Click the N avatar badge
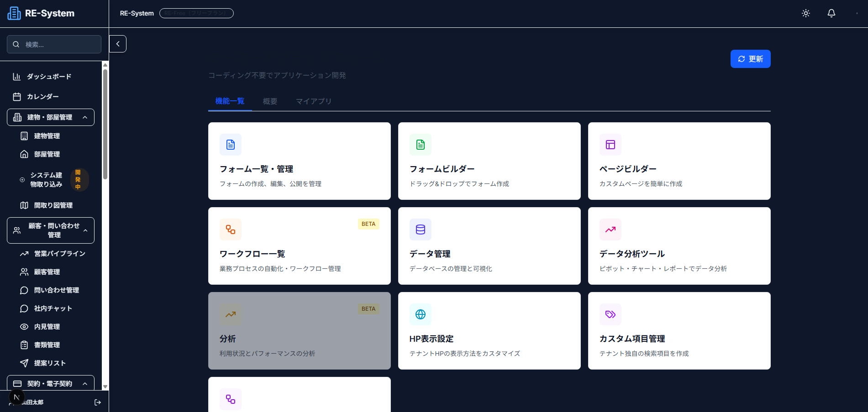 16,397
